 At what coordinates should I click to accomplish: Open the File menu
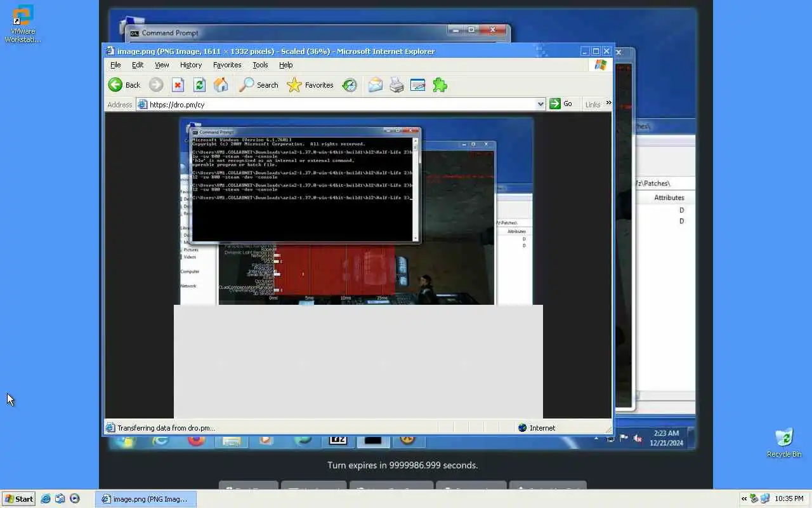(x=115, y=65)
